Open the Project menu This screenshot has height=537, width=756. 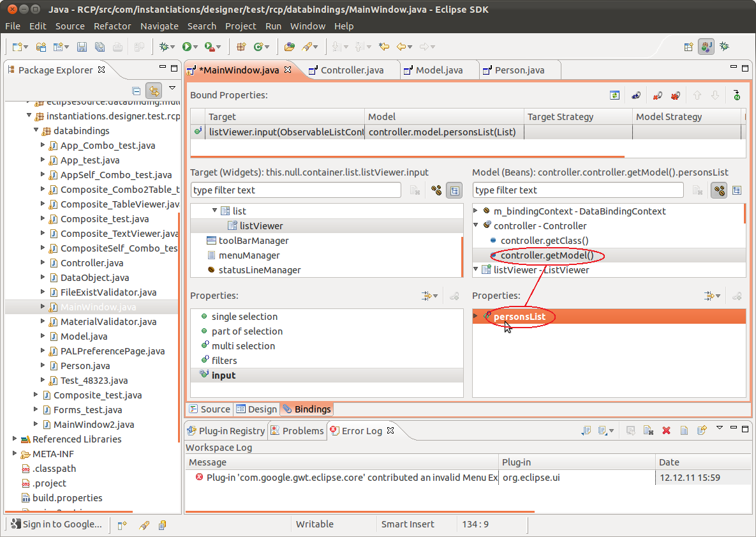coord(241,26)
